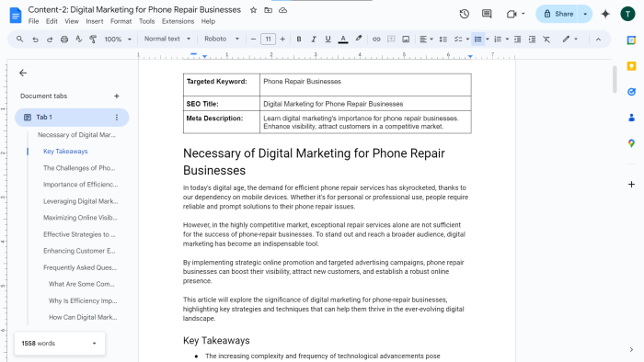
Task: Open the highlight color picker
Action: 358,39
